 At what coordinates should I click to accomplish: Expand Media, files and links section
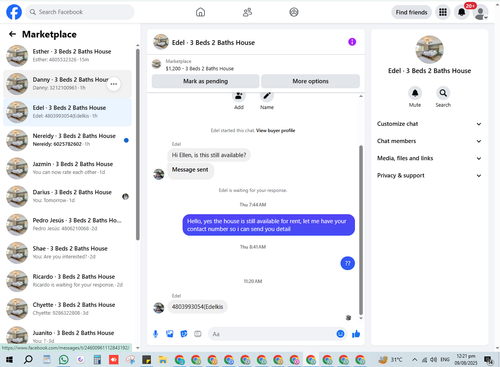click(x=429, y=158)
